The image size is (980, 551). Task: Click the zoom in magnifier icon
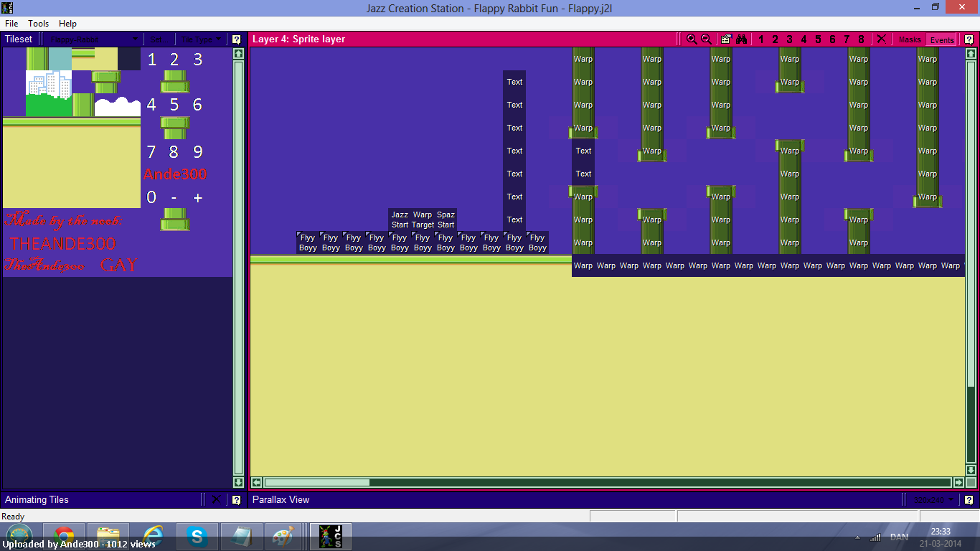692,39
